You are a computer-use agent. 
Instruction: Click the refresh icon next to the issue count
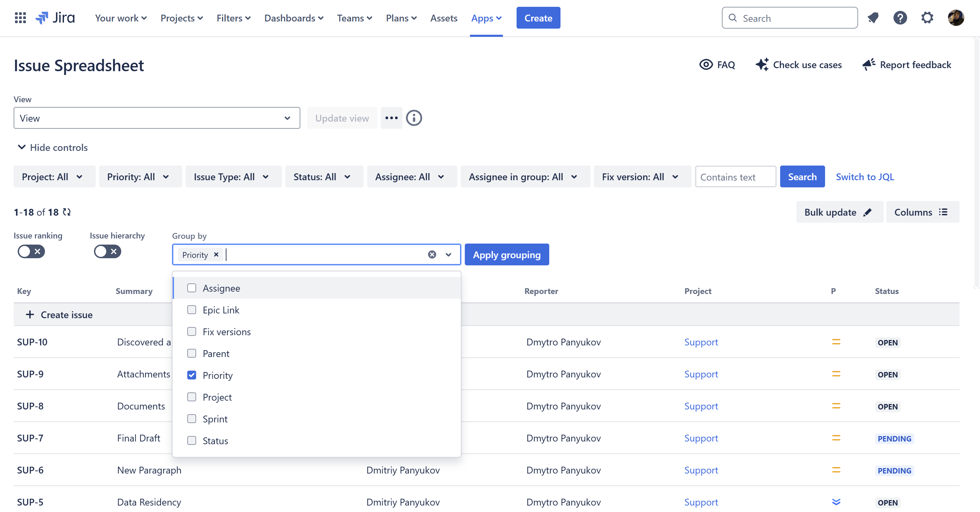[67, 212]
